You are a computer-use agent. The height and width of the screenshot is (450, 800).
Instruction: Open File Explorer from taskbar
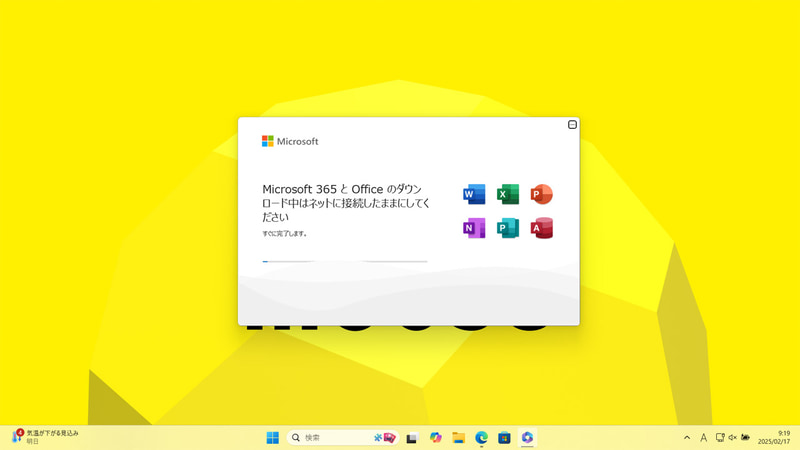(x=458, y=438)
